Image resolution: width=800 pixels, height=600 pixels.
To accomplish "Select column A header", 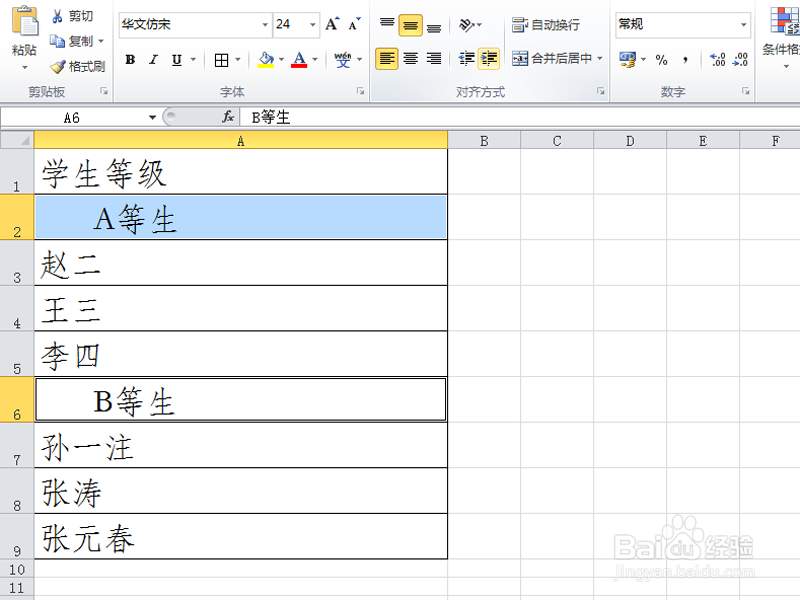I will tap(241, 140).
